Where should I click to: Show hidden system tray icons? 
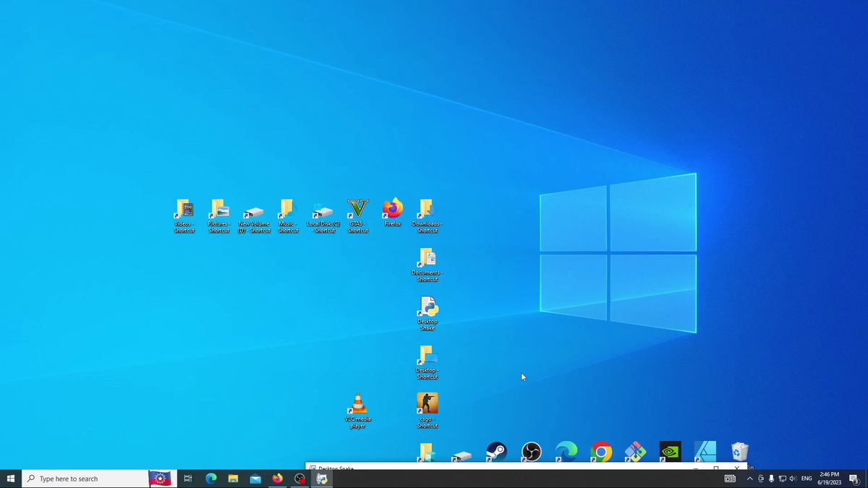click(x=749, y=479)
